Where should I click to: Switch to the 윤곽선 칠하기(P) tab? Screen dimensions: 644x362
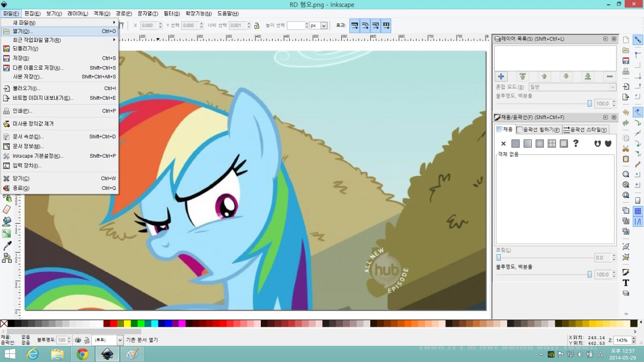point(538,129)
